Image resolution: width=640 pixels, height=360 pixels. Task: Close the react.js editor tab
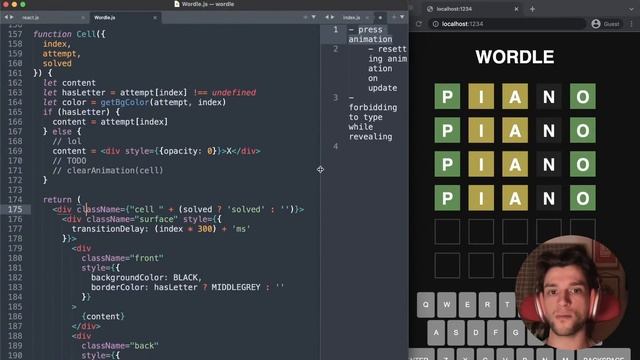(83, 18)
